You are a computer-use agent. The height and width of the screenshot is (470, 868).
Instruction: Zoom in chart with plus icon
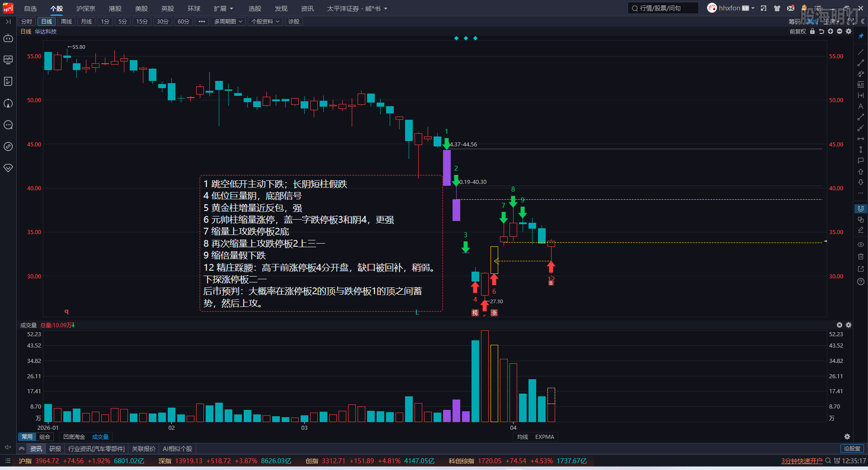830,31
